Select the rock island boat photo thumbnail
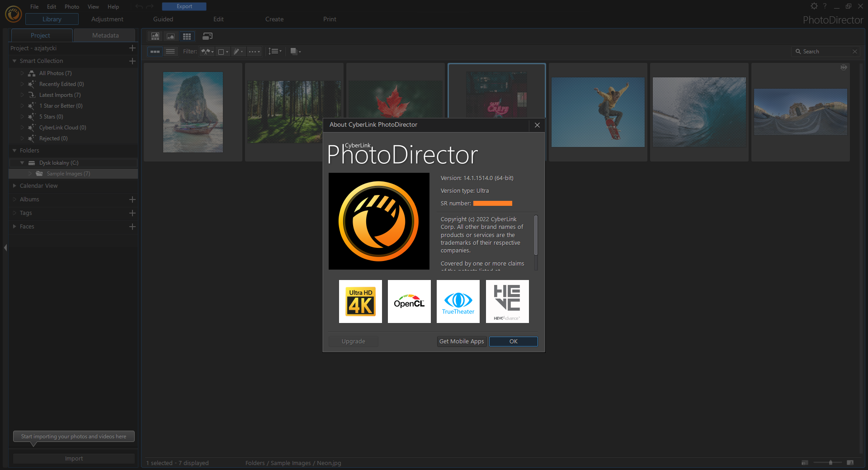This screenshot has height=470, width=868. tap(193, 112)
